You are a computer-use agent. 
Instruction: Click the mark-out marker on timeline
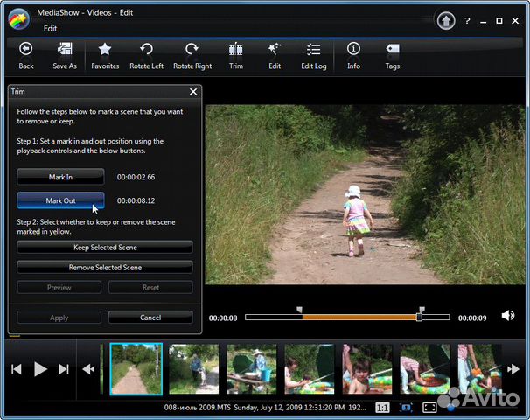422,310
